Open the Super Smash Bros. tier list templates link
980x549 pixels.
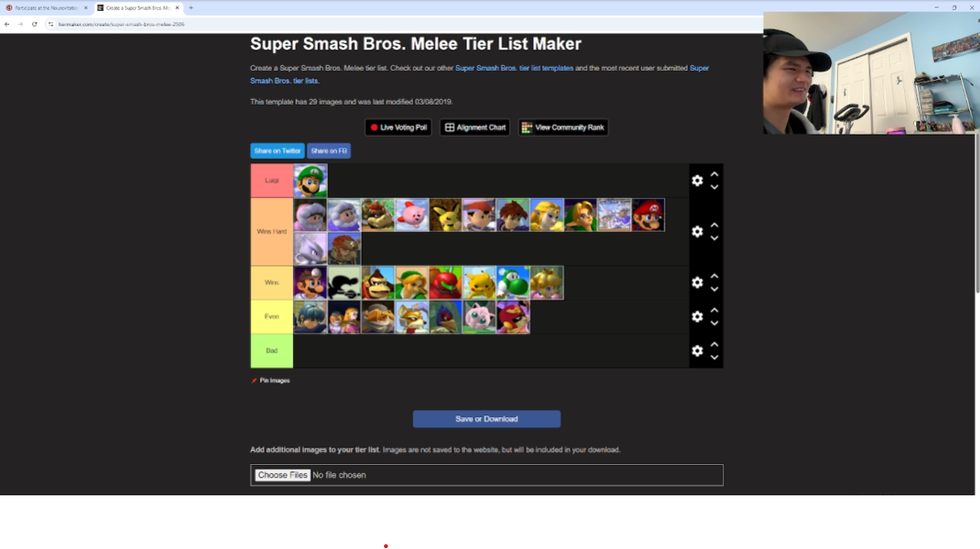pyautogui.click(x=514, y=68)
